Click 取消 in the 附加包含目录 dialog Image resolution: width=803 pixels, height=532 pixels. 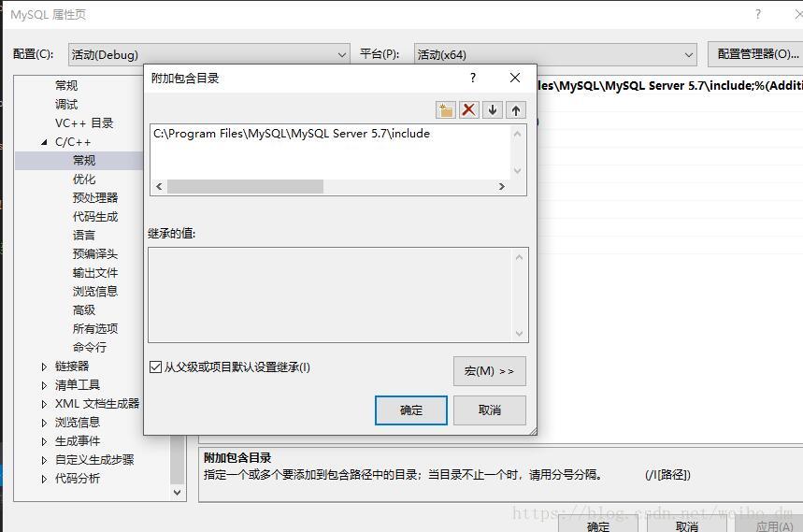coord(490,410)
